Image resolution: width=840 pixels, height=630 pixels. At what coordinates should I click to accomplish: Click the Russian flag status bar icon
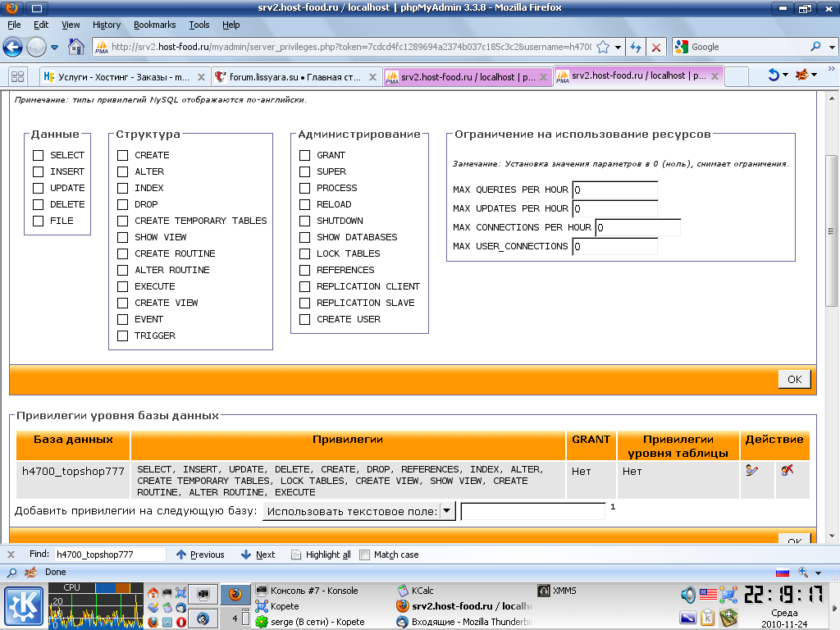click(783, 572)
